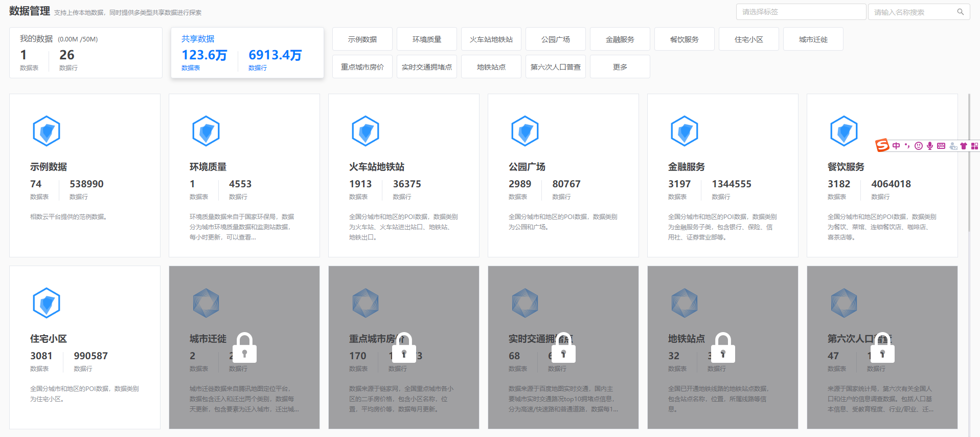Click the 城市迁徙 locked card title
Viewport: 980px width, 437px height.
(208, 339)
